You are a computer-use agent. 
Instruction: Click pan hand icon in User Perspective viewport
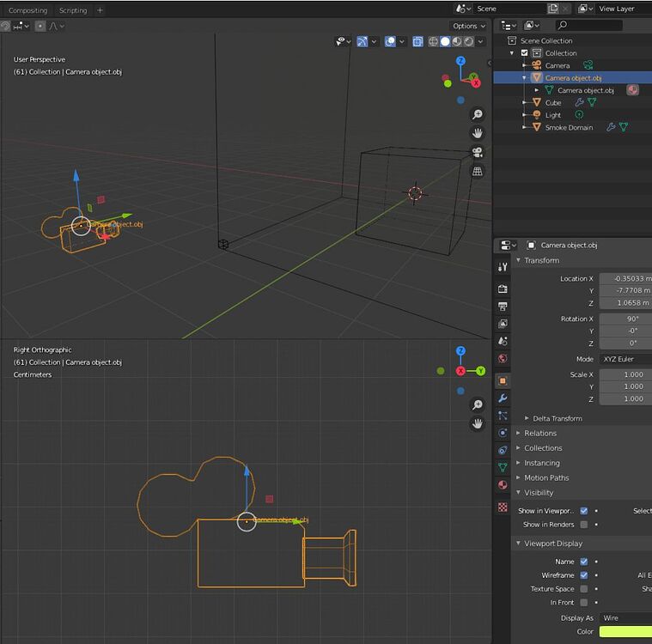click(478, 133)
